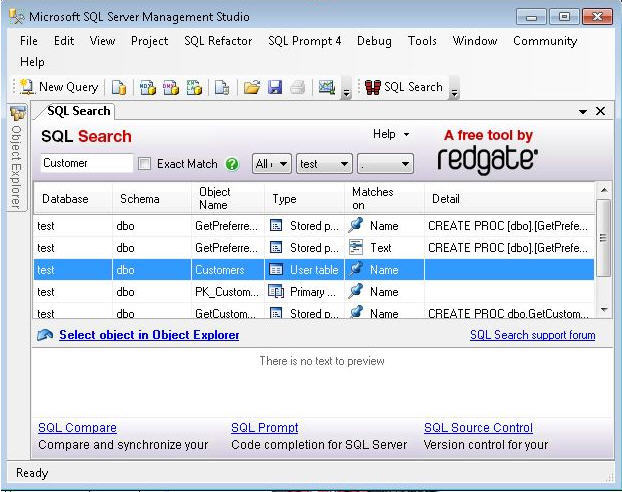
Task: Click the Open File folder icon
Action: pyautogui.click(x=252, y=87)
